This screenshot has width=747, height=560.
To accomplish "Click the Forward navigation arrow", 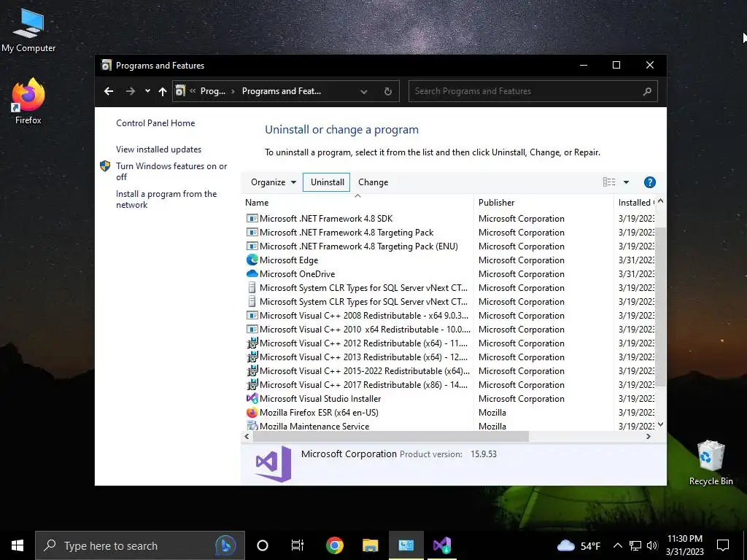I will [130, 91].
